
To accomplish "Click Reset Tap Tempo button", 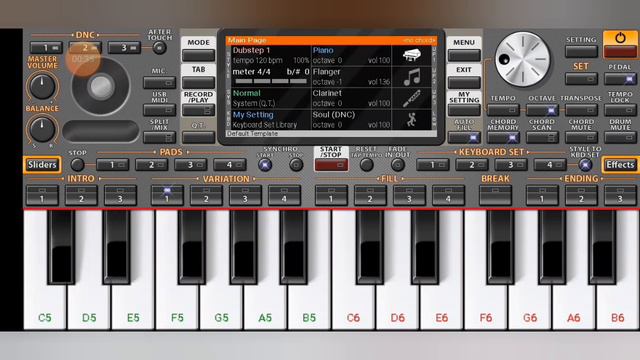I will [367, 165].
